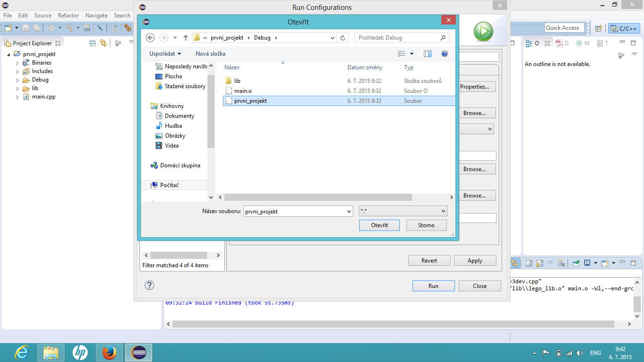Viewport: 644px width, 362px height.
Task: Select the main.o file in list
Action: (x=243, y=90)
